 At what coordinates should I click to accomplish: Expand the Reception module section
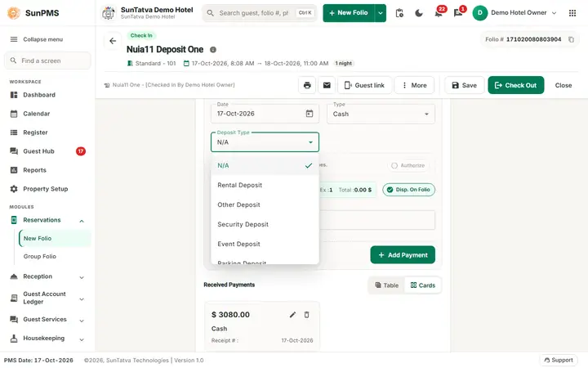coord(82,277)
